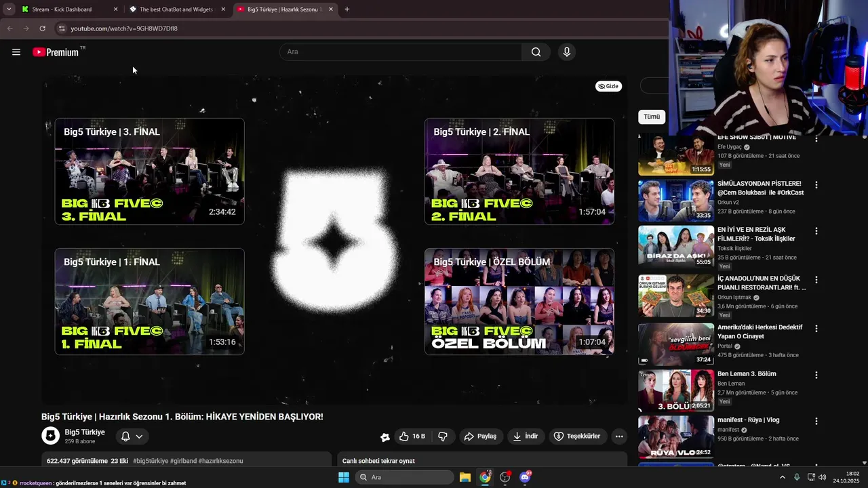Share the video via Paylaş
The width and height of the screenshot is (868, 488).
480,436
